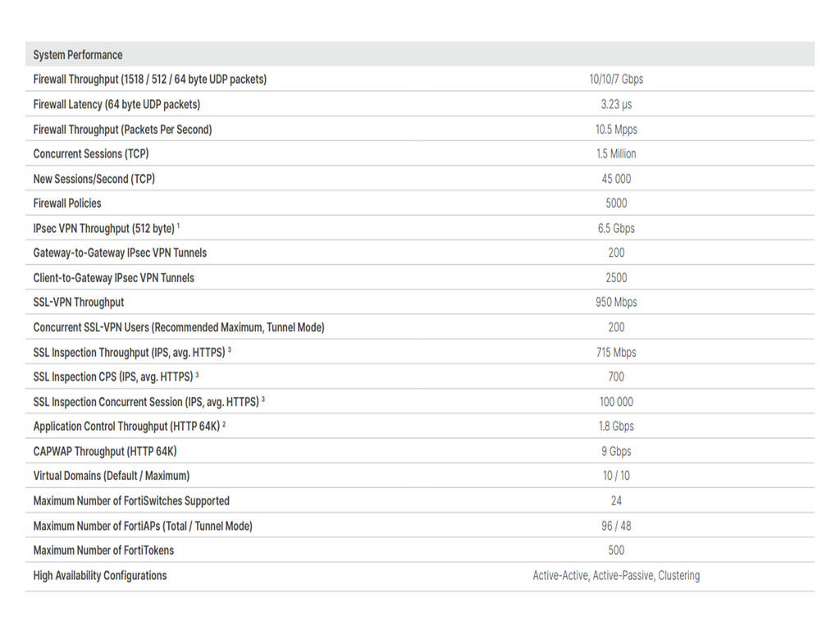Image resolution: width=840 pixels, height=630 pixels.
Task: Select the 45 000 new sessions value
Action: click(616, 179)
